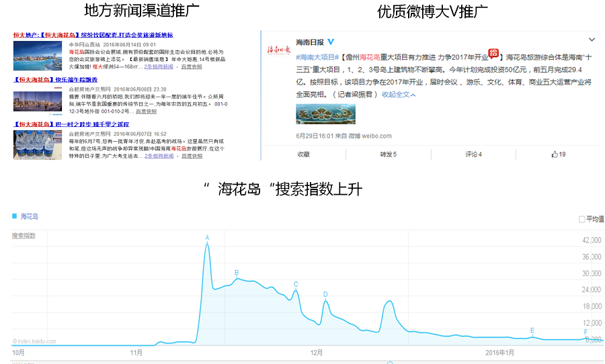Click 海南日报 avatar logo
This screenshot has height=364, width=605.
278,49
